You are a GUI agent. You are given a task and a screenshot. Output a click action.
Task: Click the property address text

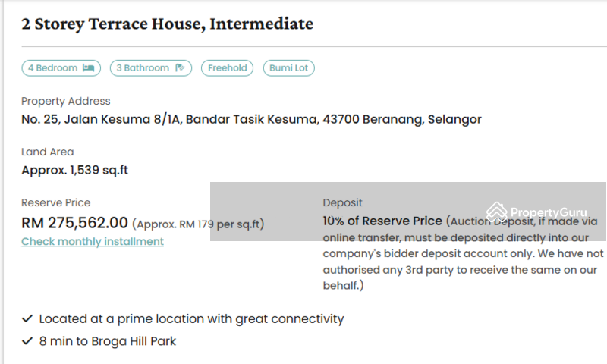[x=251, y=119]
